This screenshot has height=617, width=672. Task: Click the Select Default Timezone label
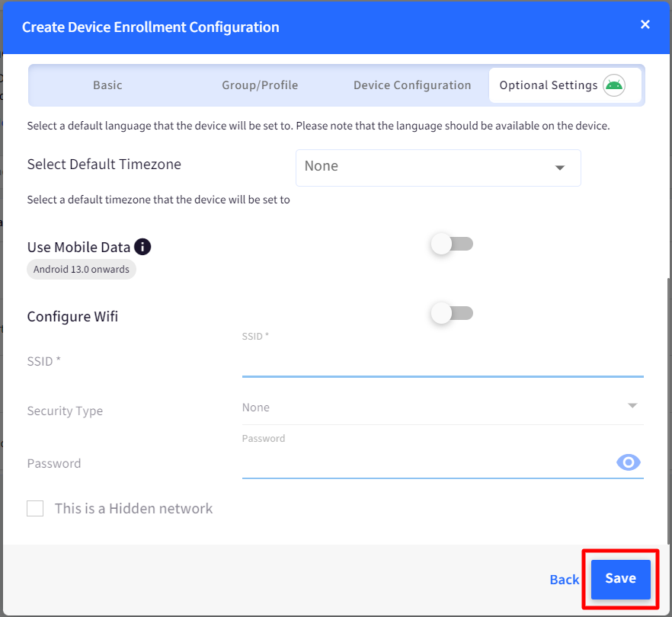click(x=104, y=164)
